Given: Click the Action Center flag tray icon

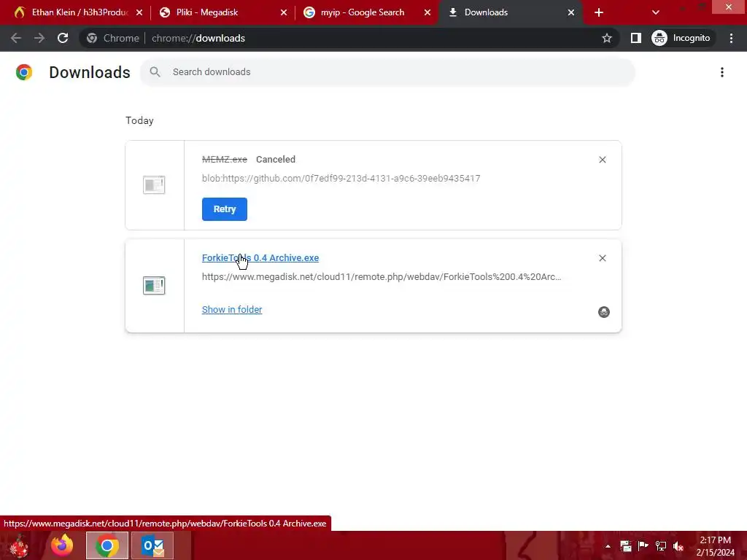Looking at the screenshot, I should click(643, 546).
